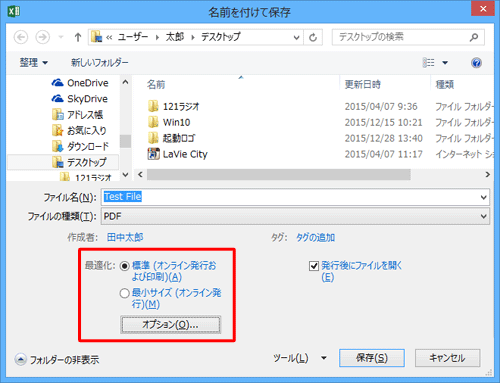
Task: Sort by the 種類 column header
Action: pyautogui.click(x=445, y=85)
